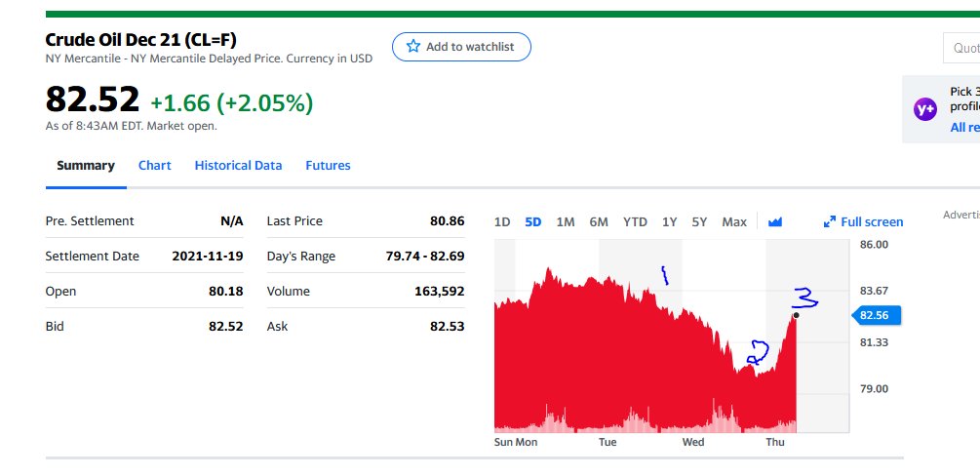The image size is (980, 476).
Task: Click the Last Price value 80.86
Action: [447, 221]
